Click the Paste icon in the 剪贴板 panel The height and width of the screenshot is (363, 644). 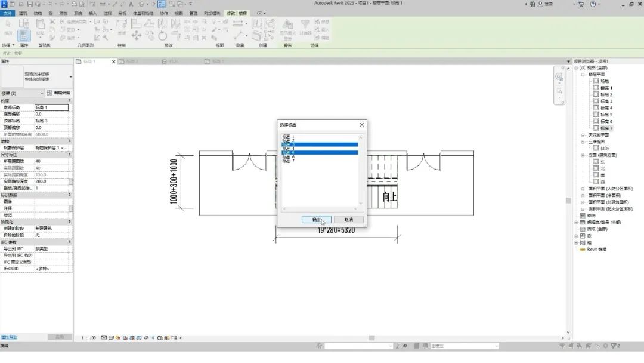(x=40, y=24)
